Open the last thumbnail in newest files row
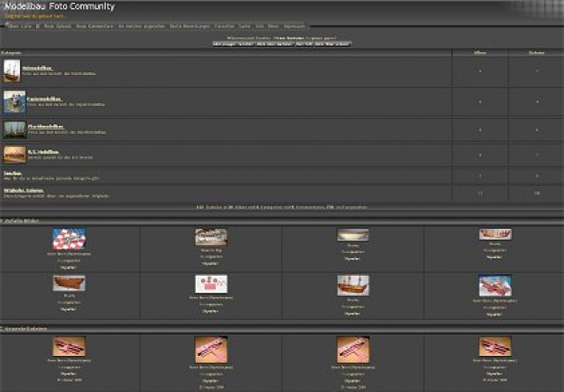The height and width of the screenshot is (392, 564). click(493, 346)
